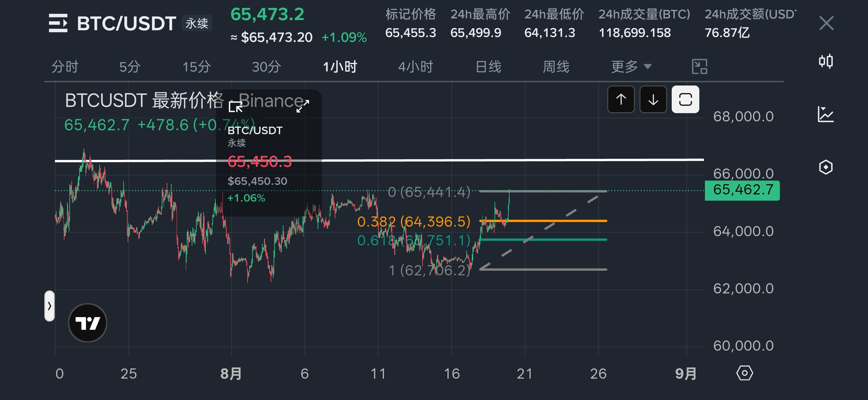868x400 pixels.
Task: Open the chart layout icon beside 更多
Action: point(700,66)
